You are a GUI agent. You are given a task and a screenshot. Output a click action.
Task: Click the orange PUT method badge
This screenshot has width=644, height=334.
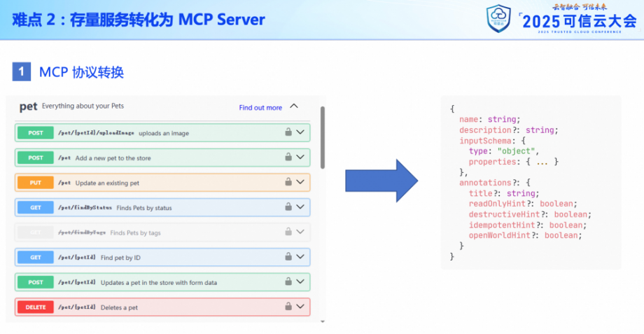(36, 183)
